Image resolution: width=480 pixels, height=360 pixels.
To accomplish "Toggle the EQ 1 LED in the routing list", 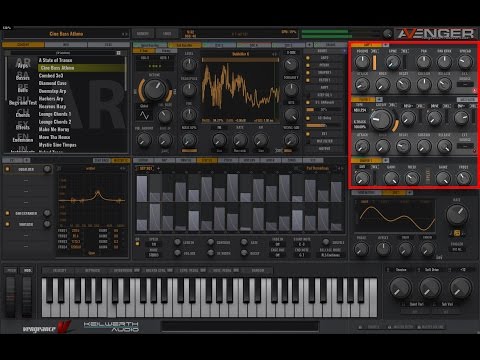I will pos(308,134).
